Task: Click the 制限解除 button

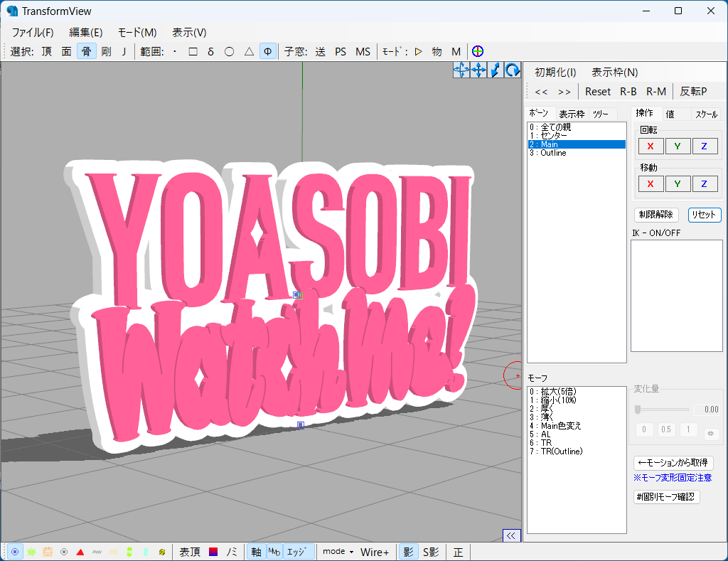Action: 656,215
